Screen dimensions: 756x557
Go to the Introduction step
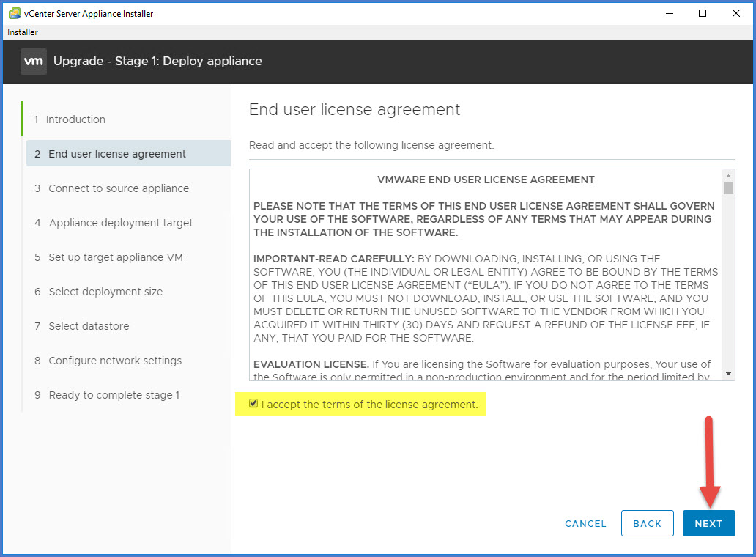75,119
